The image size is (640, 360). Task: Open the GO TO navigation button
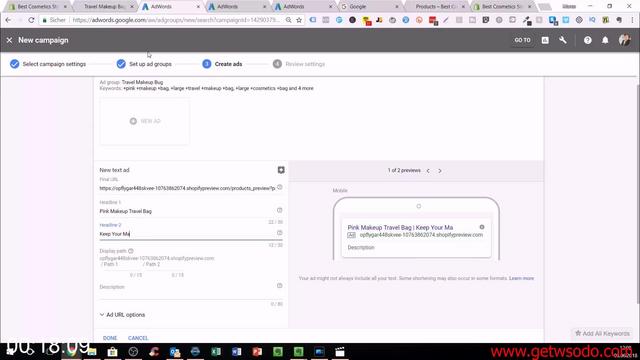coord(522,40)
